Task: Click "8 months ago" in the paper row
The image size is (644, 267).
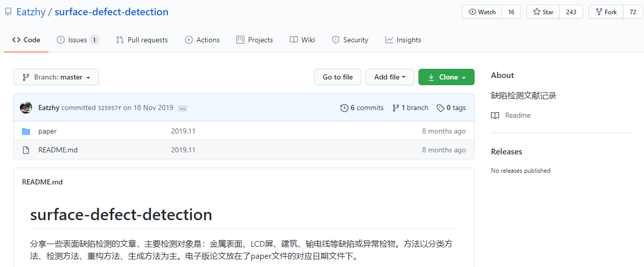Action: tap(444, 131)
